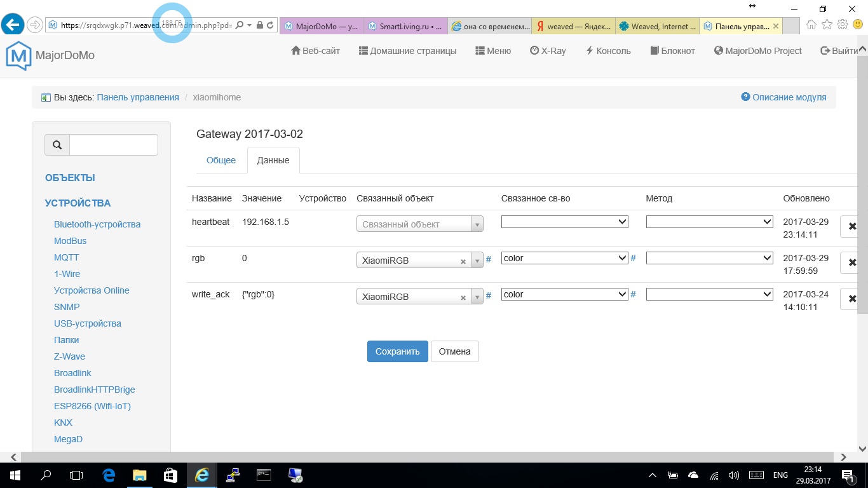Click the smiley feedback icon
This screenshot has width=868, height=488.
tap(858, 25)
